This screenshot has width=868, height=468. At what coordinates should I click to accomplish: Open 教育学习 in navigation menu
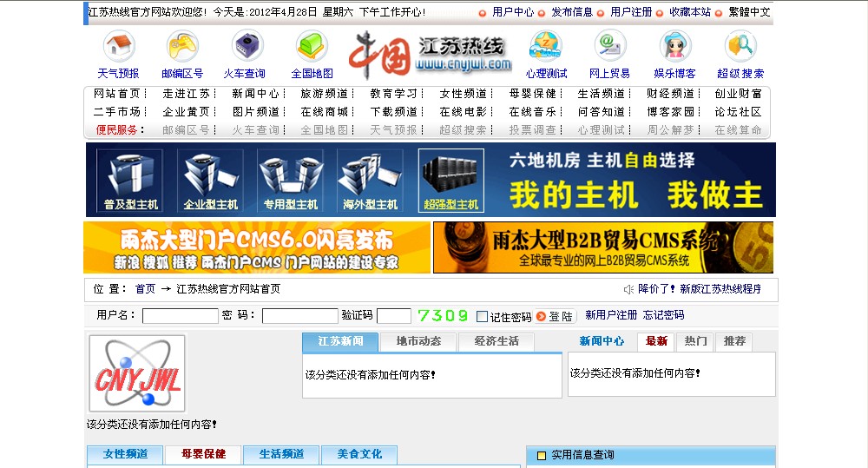pos(393,94)
